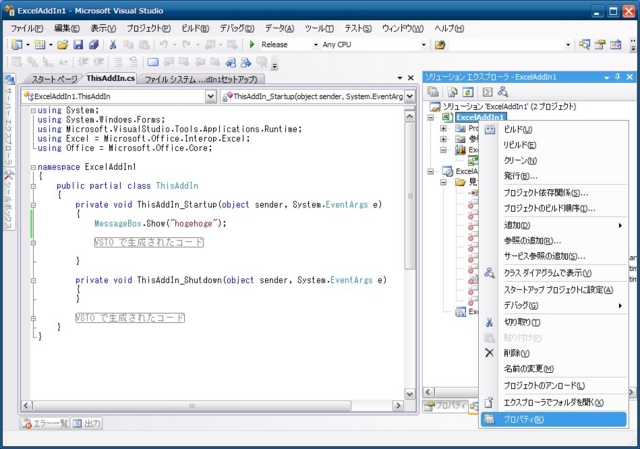Open the Toolbox side tab
The image size is (640, 449).
pos(9,200)
